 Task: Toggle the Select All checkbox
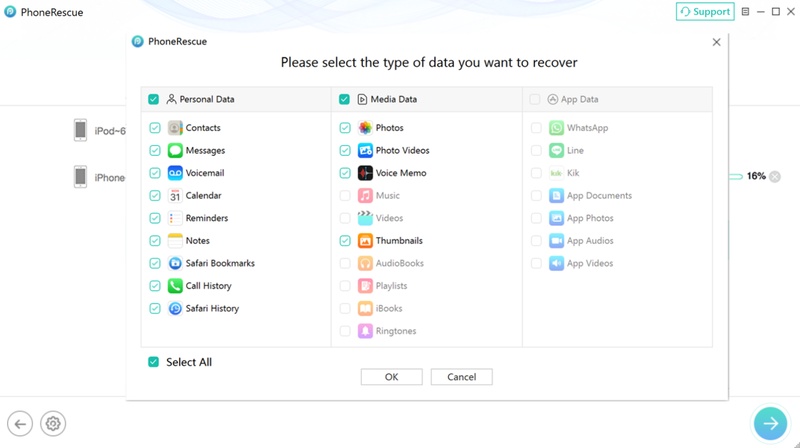(154, 362)
